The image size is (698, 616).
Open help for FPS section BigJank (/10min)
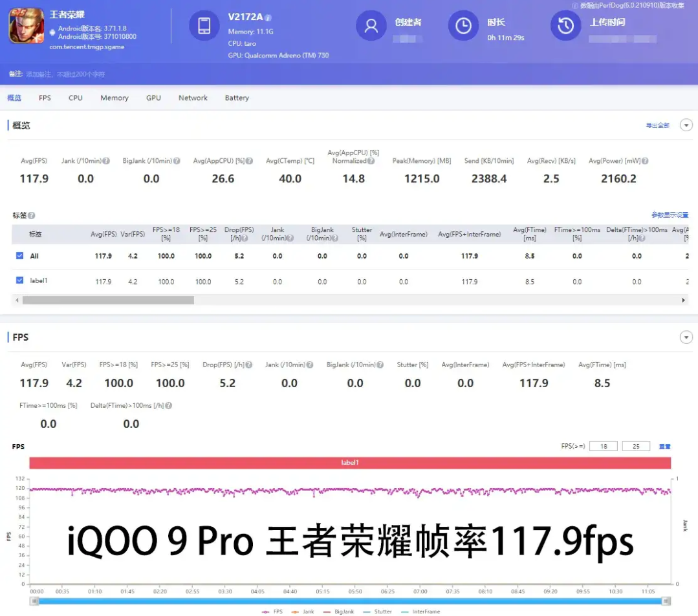pyautogui.click(x=380, y=365)
